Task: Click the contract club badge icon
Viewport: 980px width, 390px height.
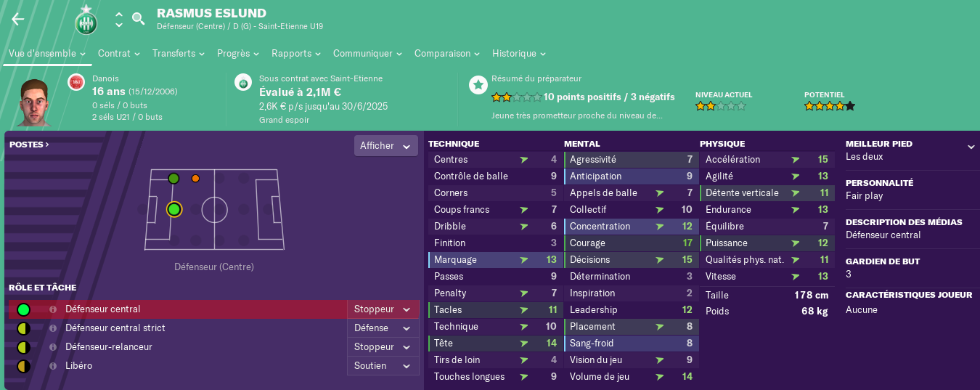Action: click(243, 83)
